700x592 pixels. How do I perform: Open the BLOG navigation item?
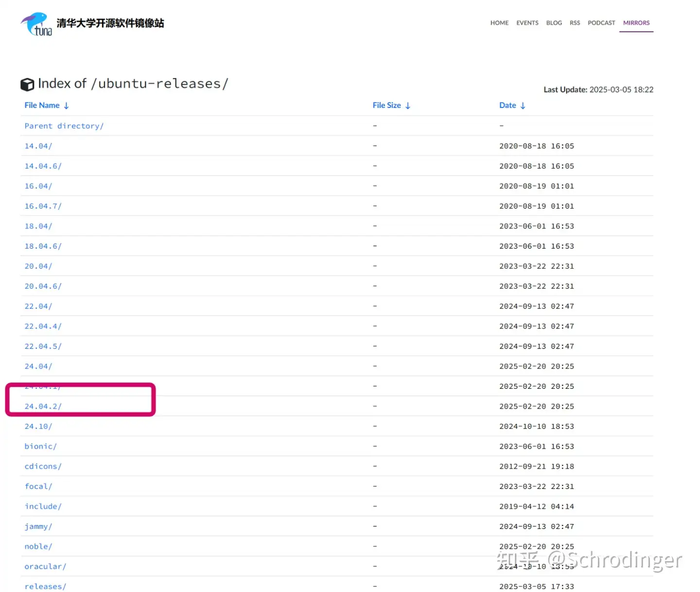coord(554,23)
